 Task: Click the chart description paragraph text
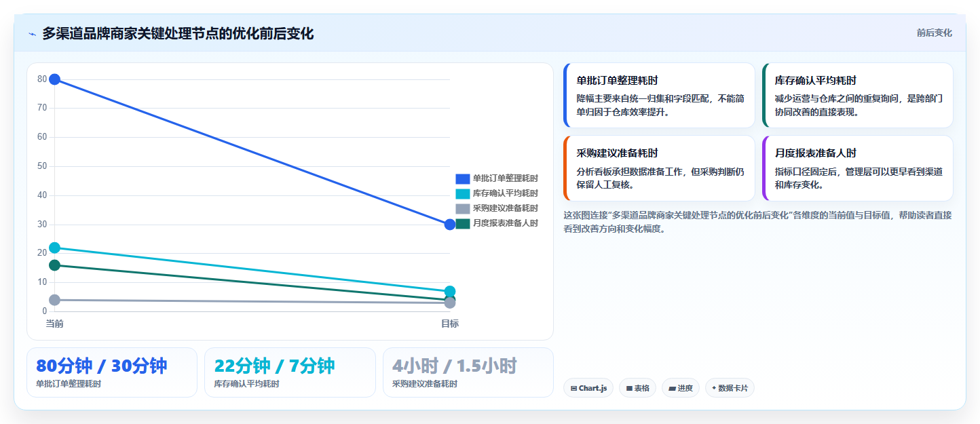click(x=757, y=222)
